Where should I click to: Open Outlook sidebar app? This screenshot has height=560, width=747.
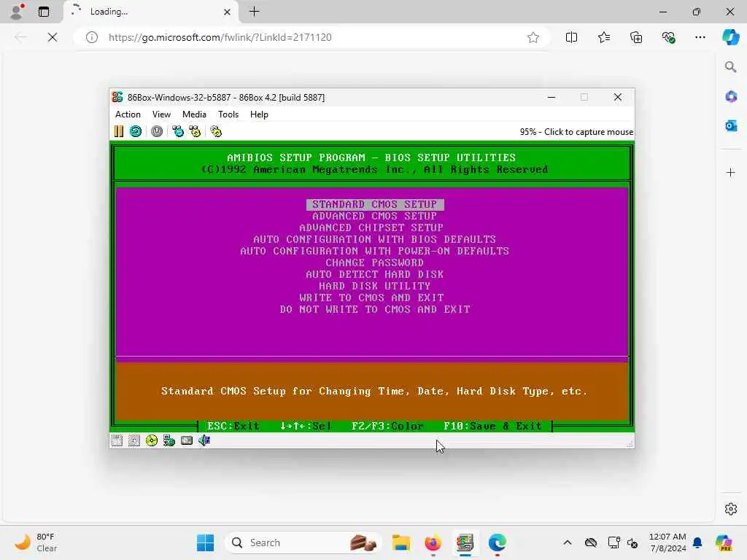point(731,125)
